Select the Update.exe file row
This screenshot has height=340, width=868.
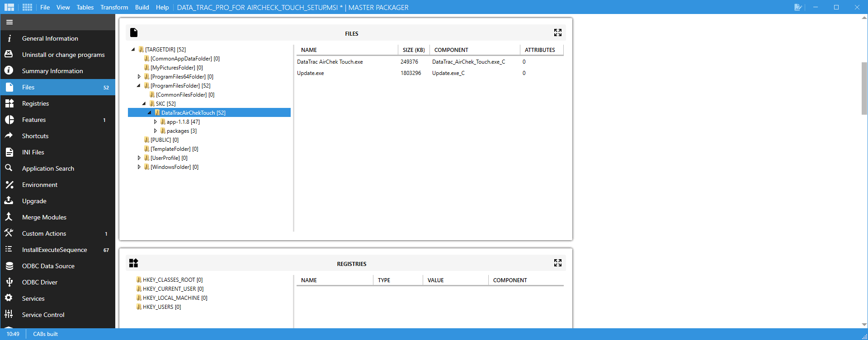coord(311,73)
